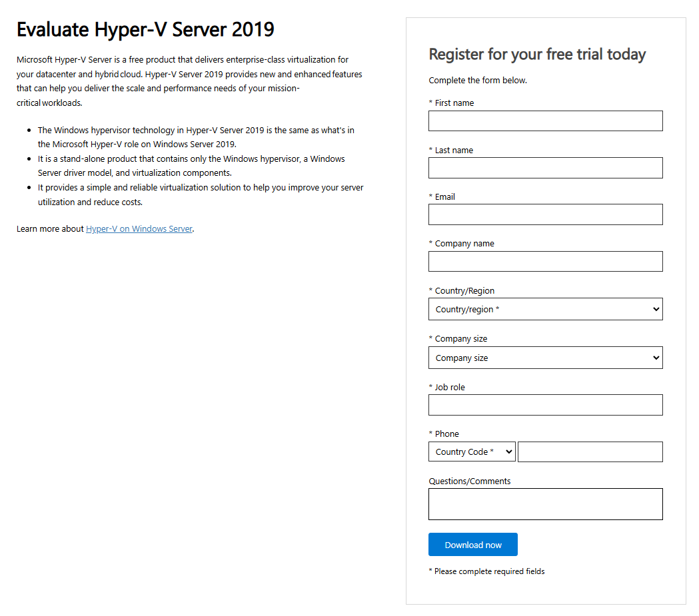Focus the Questions/Comments text area
The height and width of the screenshot is (616, 699).
(545, 504)
